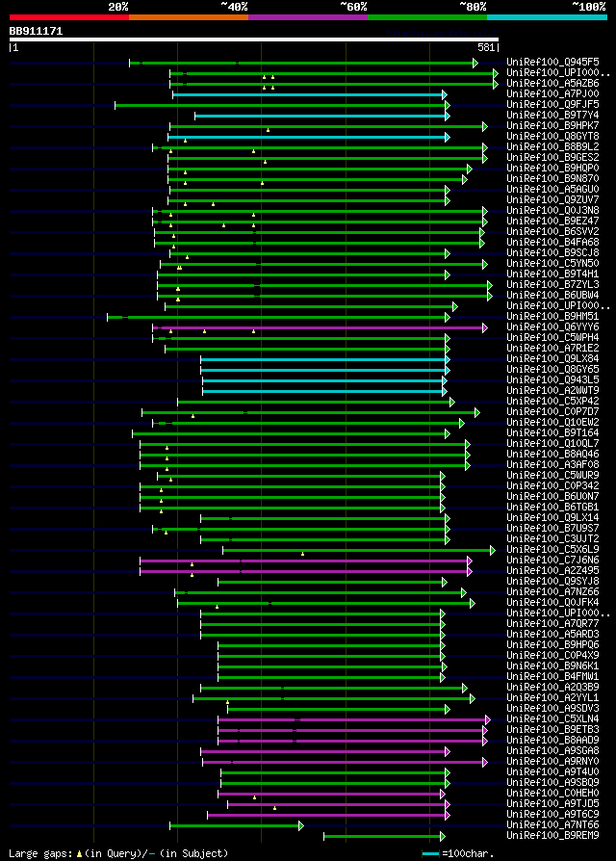Click the red 20% identity legend bar
This screenshot has height=861, width=616.
[69, 17]
